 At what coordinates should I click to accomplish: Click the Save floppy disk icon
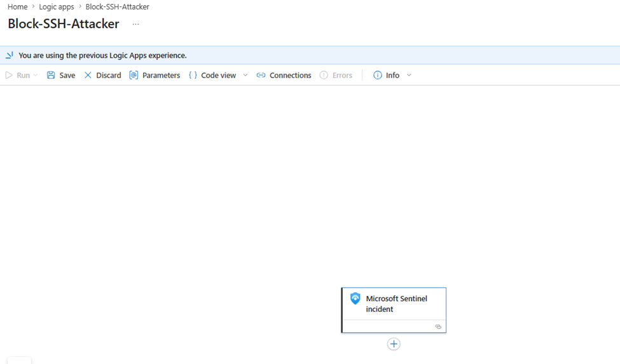tap(51, 75)
